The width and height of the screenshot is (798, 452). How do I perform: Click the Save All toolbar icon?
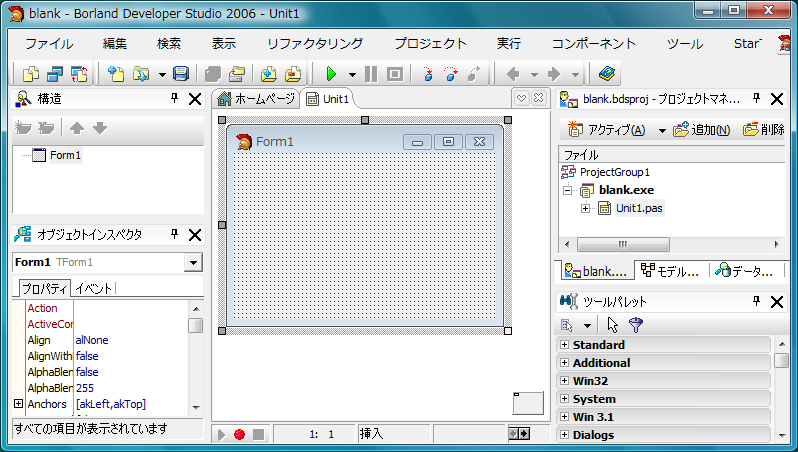(213, 74)
